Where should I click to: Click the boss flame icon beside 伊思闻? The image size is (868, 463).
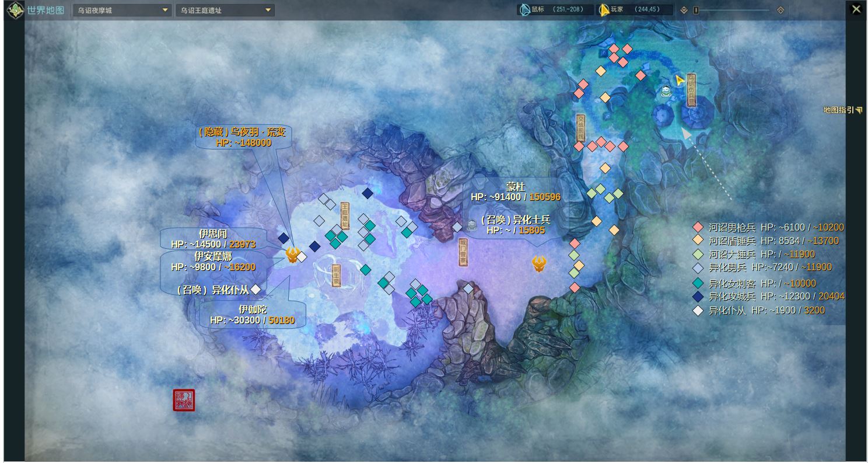[292, 255]
